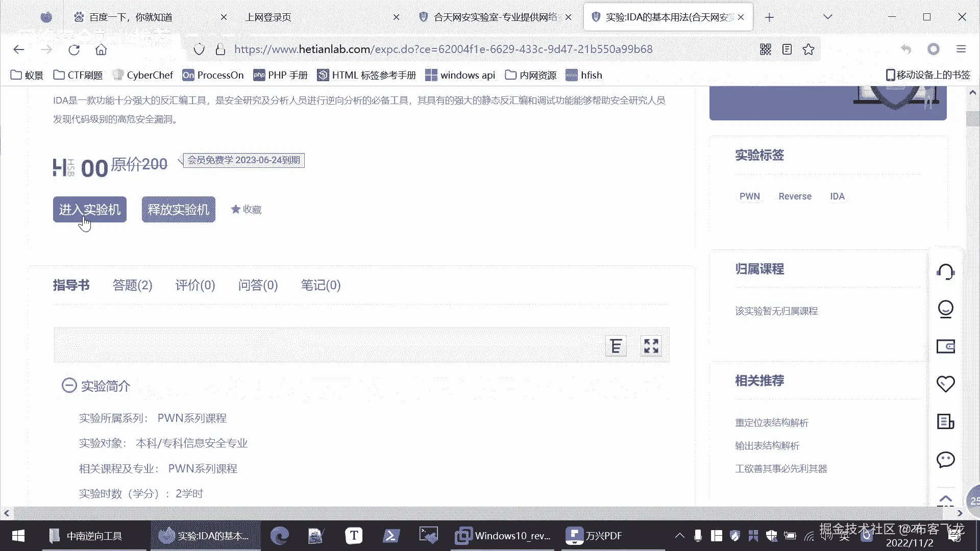Click the fullscreen expand icon in guide toolbar
This screenshot has width=980, height=551.
point(651,346)
